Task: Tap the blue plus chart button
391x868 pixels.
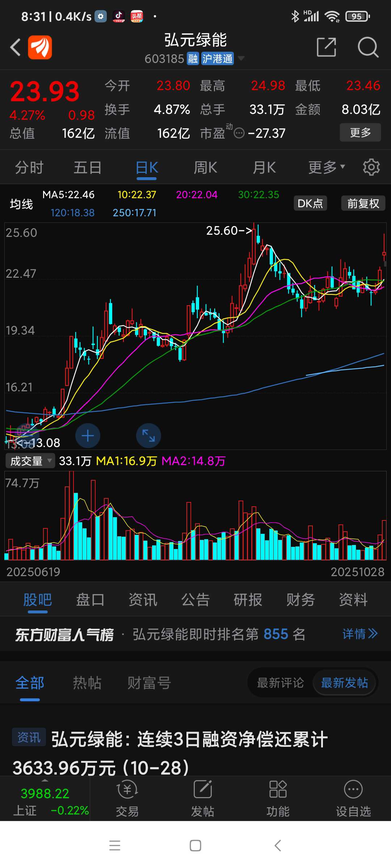Action: point(88,436)
